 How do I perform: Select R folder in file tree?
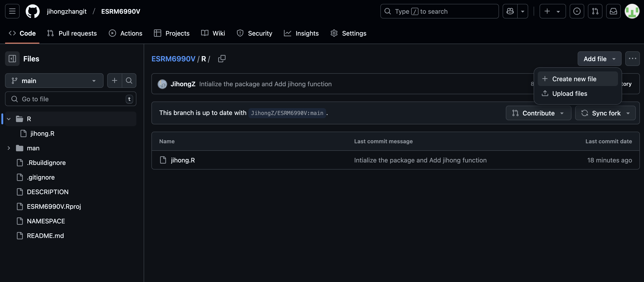[70, 119]
